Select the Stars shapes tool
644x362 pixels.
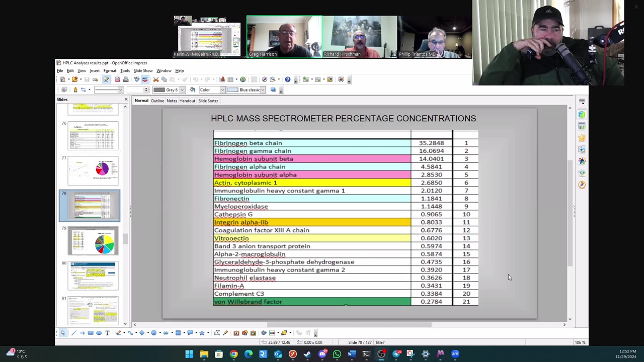click(x=202, y=333)
